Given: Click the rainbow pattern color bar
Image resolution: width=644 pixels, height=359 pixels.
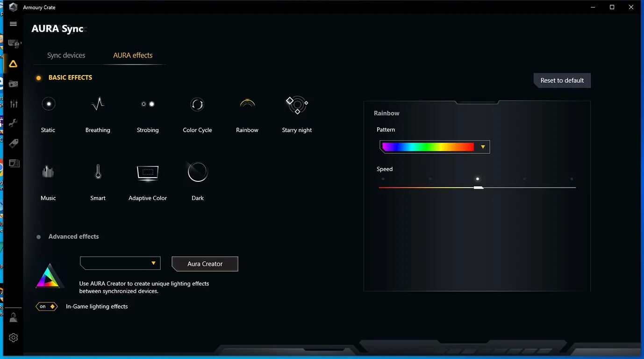Looking at the screenshot, I should click(428, 147).
